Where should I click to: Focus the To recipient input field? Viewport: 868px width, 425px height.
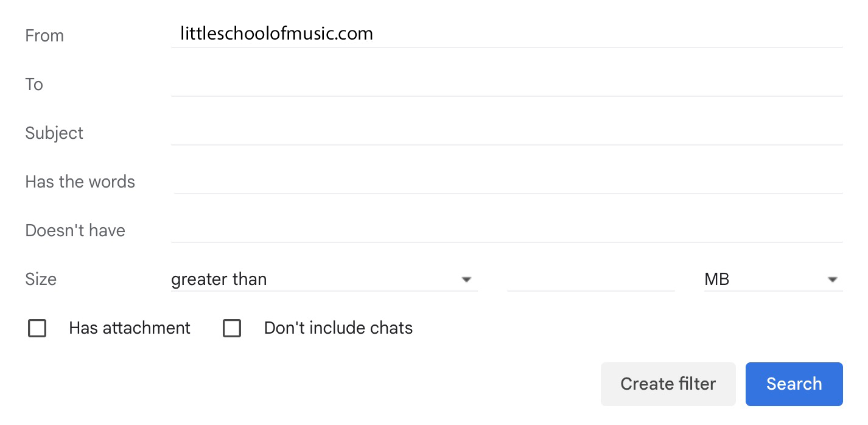[505, 83]
